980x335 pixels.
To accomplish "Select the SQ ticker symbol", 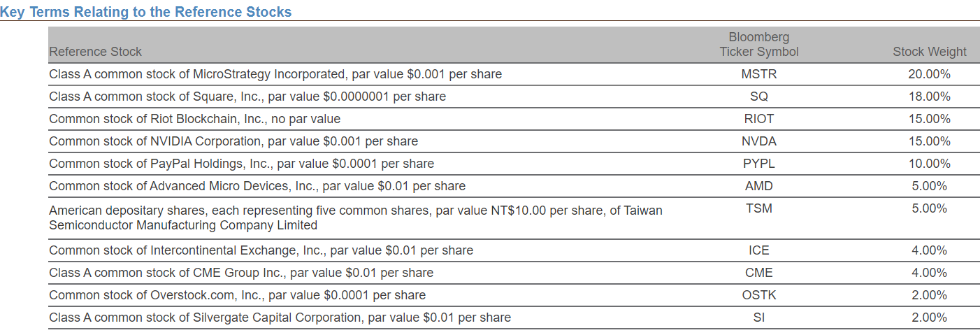I will 759,97.
